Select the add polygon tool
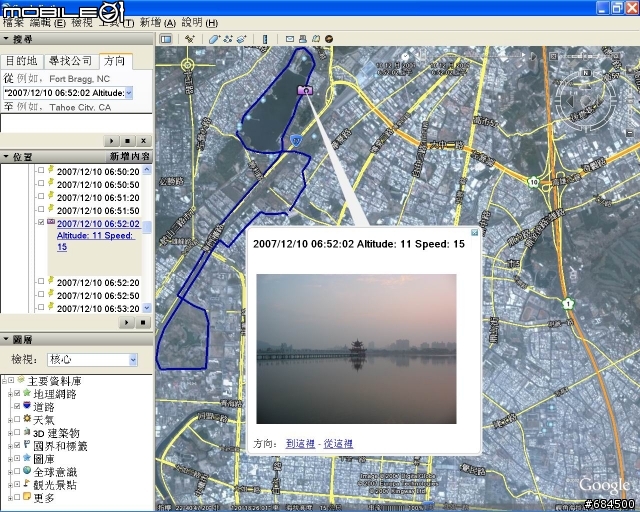The image size is (640, 512). pyautogui.click(x=214, y=39)
